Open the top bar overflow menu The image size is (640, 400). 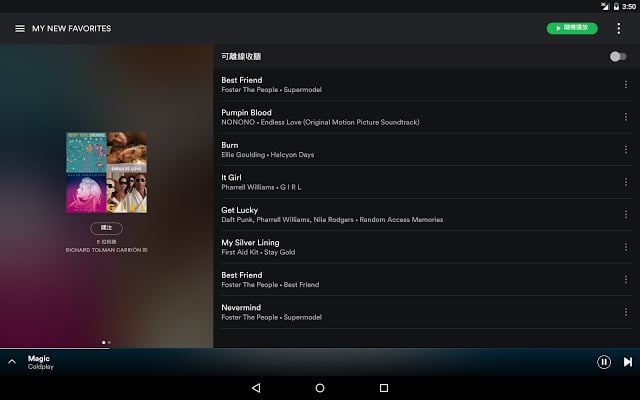(x=619, y=29)
